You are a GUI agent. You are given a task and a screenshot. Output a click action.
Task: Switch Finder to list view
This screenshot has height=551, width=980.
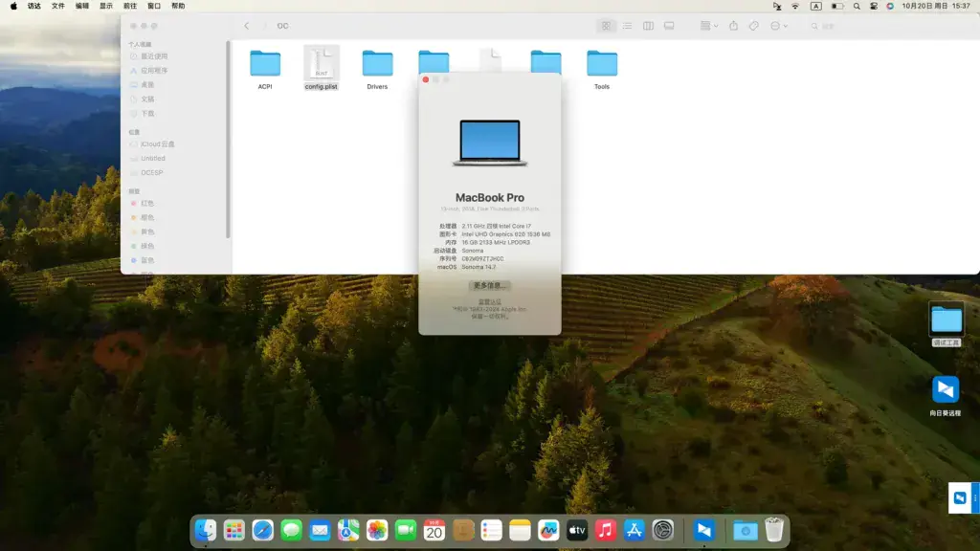click(x=627, y=26)
